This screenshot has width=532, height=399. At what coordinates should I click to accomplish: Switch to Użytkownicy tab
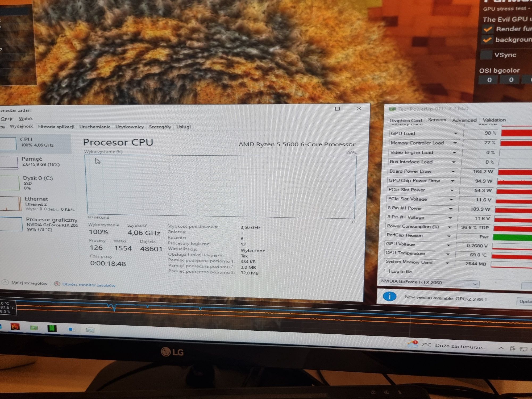pyautogui.click(x=130, y=127)
